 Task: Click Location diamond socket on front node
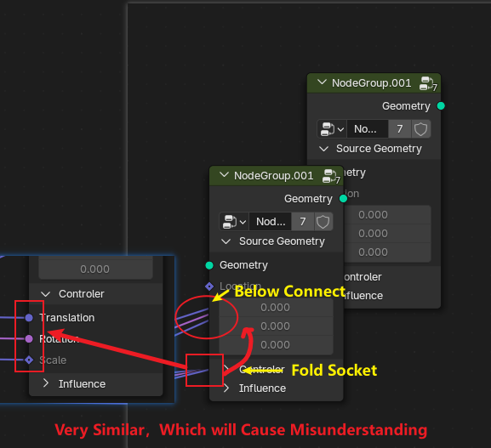pyautogui.click(x=209, y=286)
